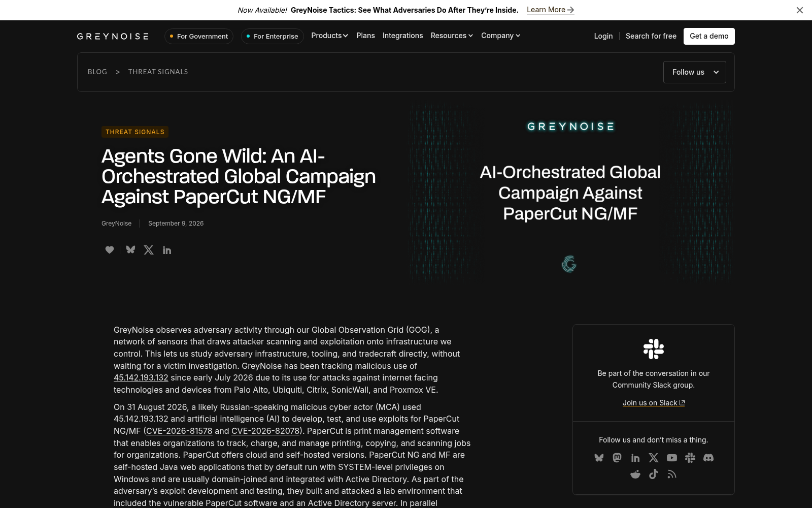Open the RSS feed icon in the follow panel
This screenshot has height=508, width=812.
click(672, 474)
